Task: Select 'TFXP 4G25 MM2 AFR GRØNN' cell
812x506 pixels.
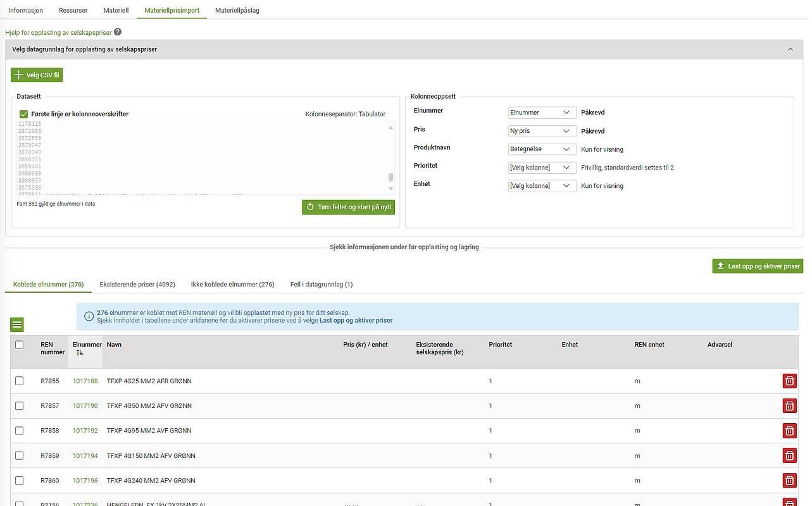Action: (149, 381)
